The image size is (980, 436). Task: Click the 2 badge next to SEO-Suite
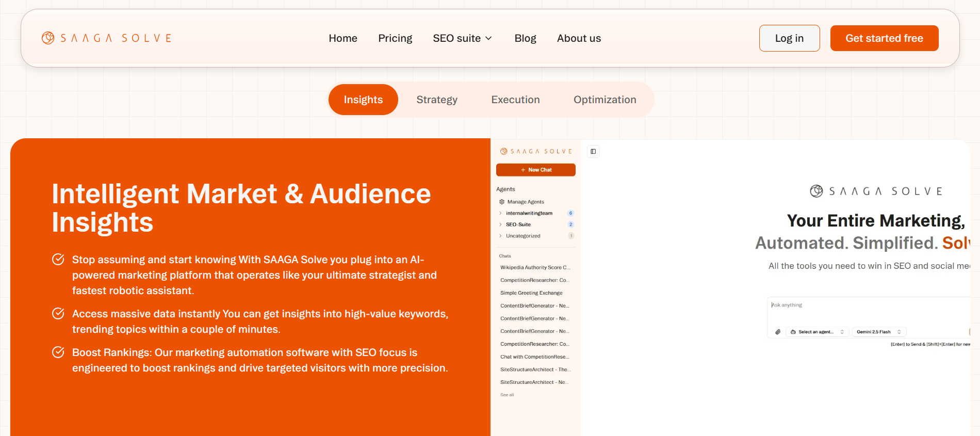click(x=570, y=224)
